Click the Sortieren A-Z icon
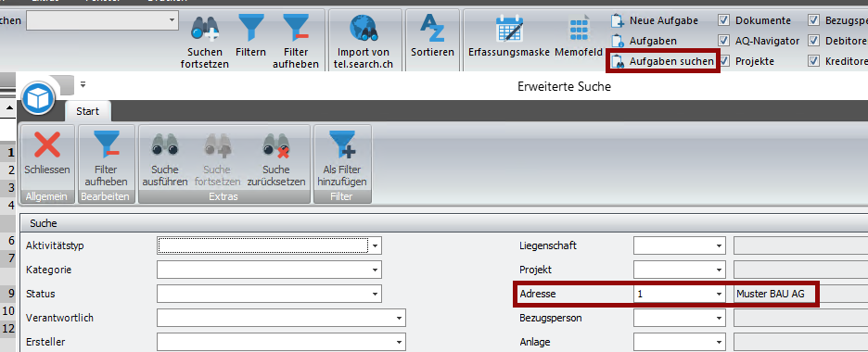This screenshot has width=868, height=352. pyautogui.click(x=432, y=28)
